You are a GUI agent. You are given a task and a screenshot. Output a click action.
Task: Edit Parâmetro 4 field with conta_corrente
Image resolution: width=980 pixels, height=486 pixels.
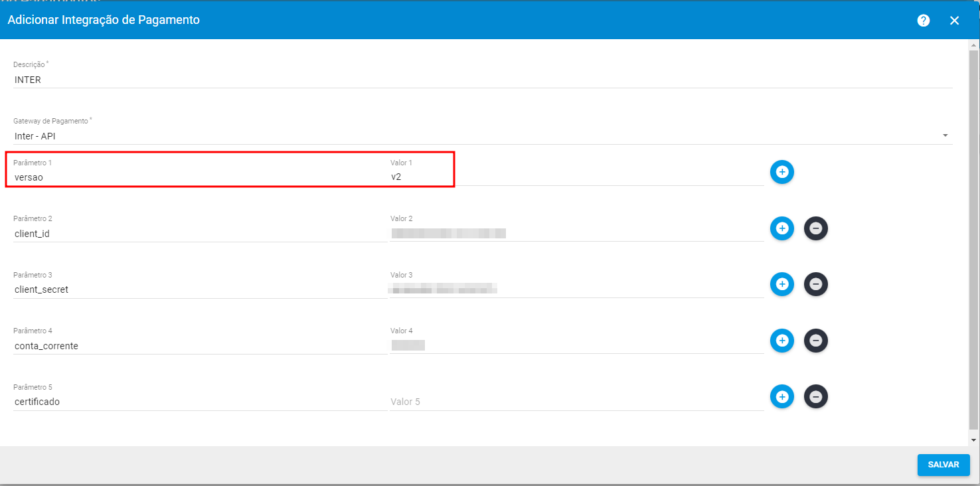click(x=200, y=346)
